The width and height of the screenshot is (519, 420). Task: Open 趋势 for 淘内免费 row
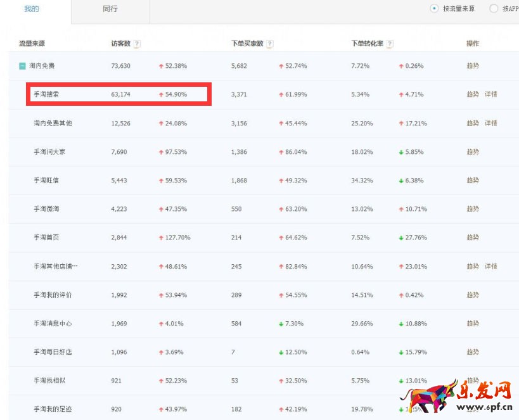473,66
